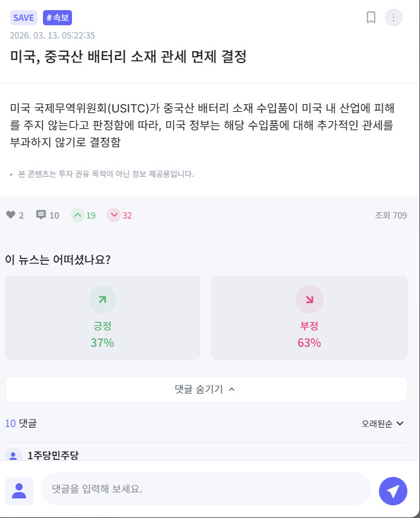Click the user avatar beside comment input
420x518 pixels.
coord(19,491)
